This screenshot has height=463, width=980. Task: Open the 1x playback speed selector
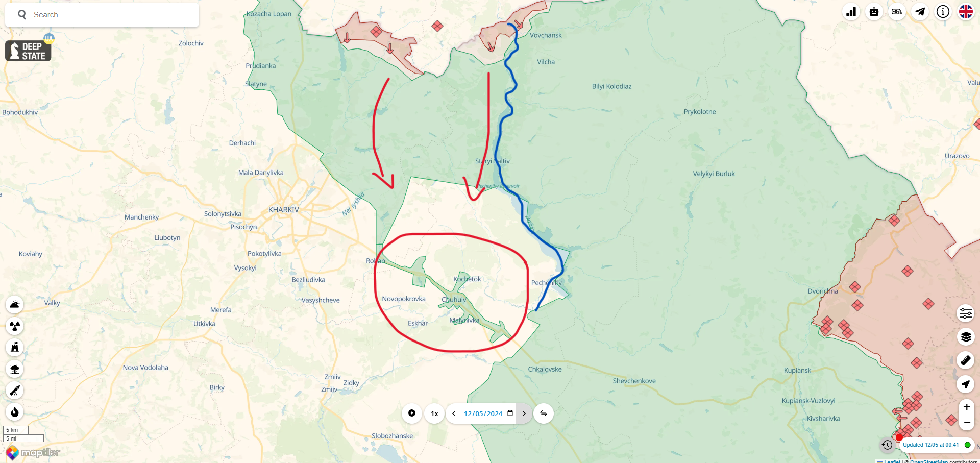[434, 413]
